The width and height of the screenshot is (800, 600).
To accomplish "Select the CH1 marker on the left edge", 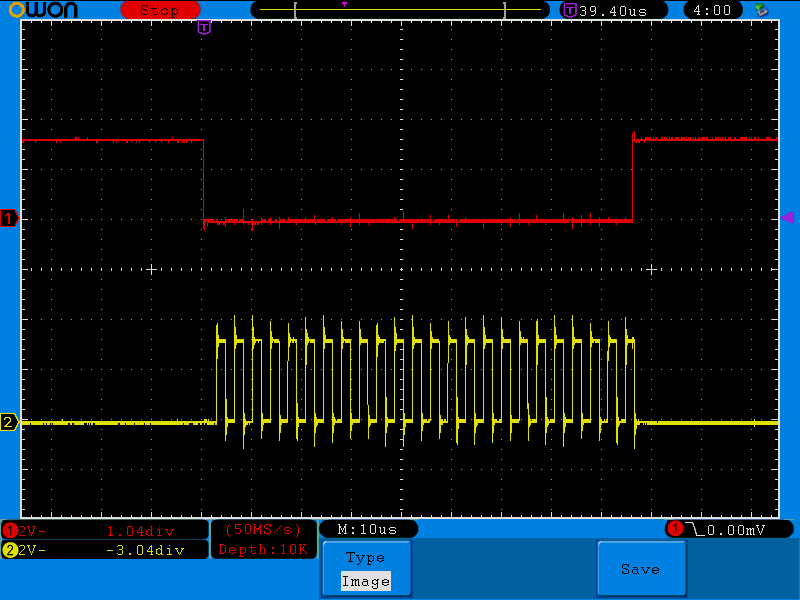I will tap(8, 218).
